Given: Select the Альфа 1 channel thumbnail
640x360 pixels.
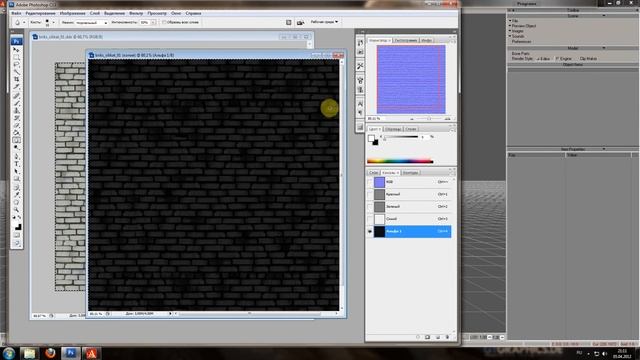Looking at the screenshot, I should point(379,231).
